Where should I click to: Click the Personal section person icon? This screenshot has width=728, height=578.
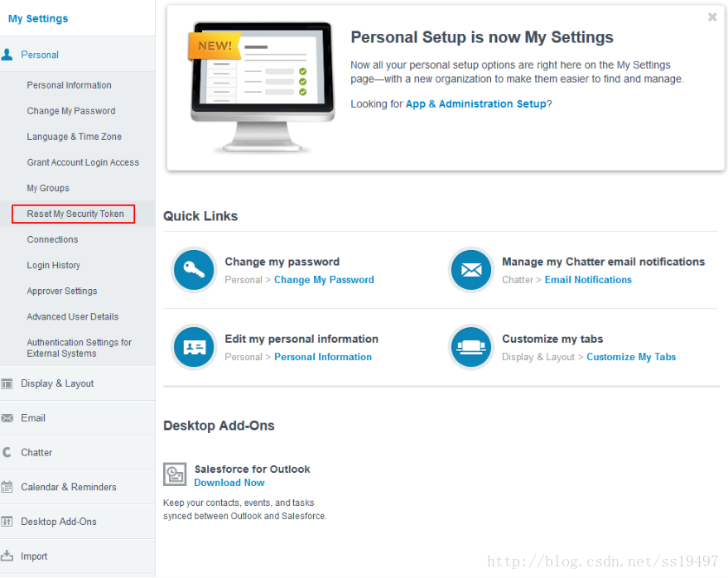pyautogui.click(x=7, y=55)
